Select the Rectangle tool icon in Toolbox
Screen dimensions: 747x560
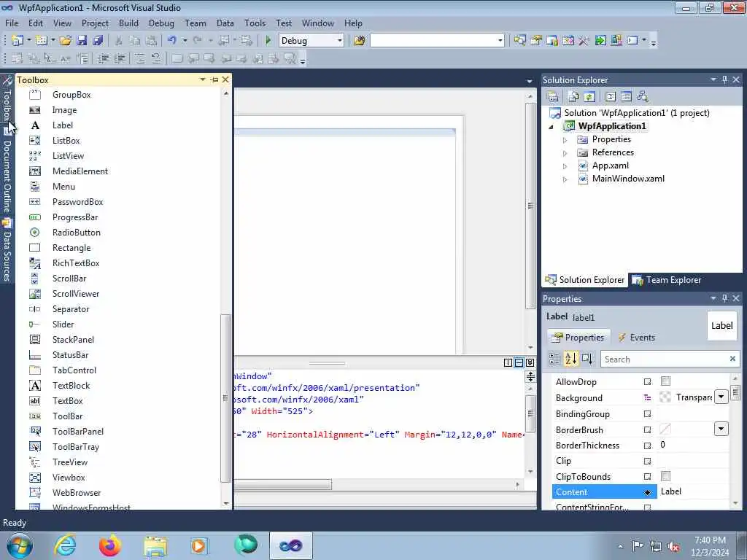35,248
